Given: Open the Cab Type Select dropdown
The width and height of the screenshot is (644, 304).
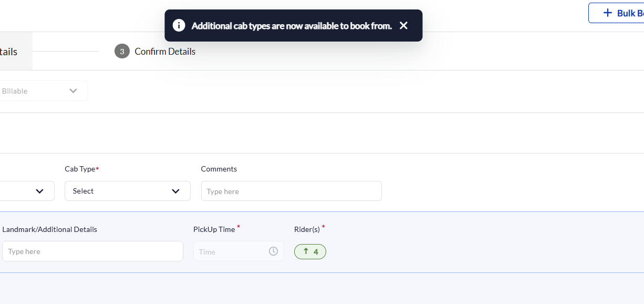Looking at the screenshot, I should point(128,191).
